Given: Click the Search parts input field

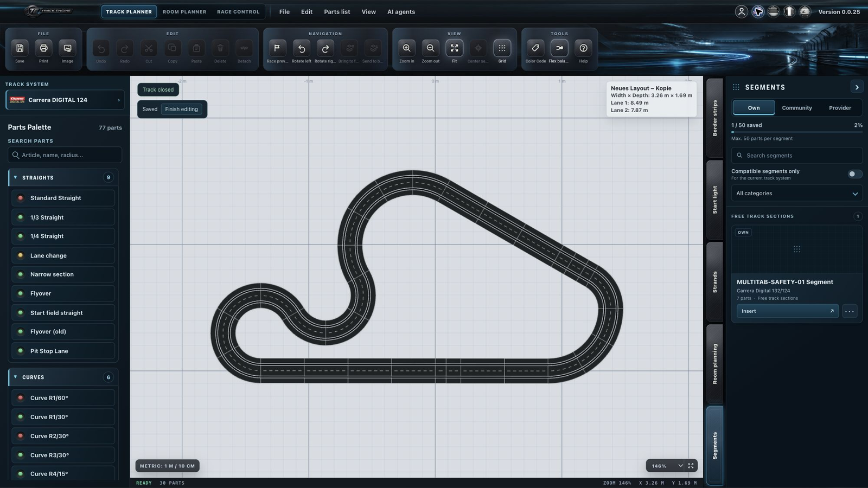Looking at the screenshot, I should point(65,155).
